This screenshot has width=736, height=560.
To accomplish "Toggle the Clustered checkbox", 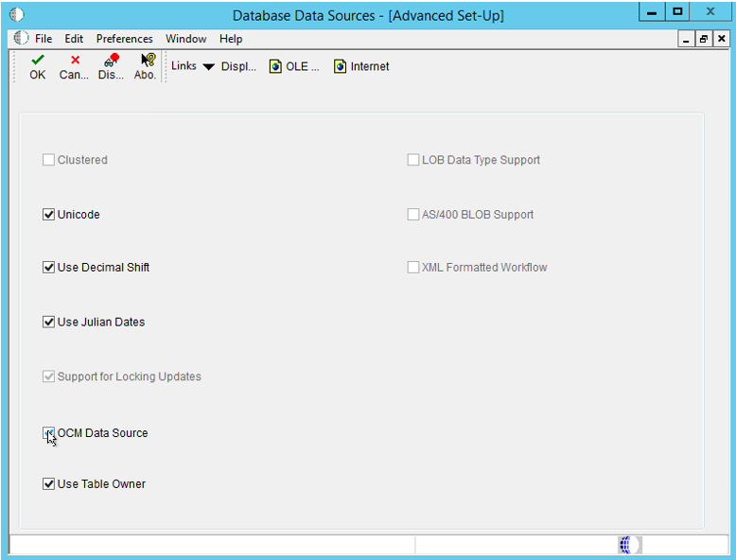I will point(48,160).
